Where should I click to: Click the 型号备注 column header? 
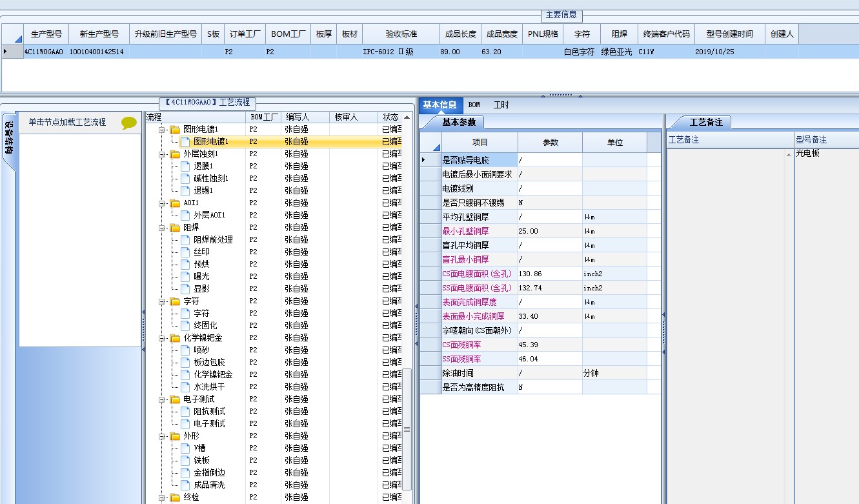pyautogui.click(x=827, y=140)
